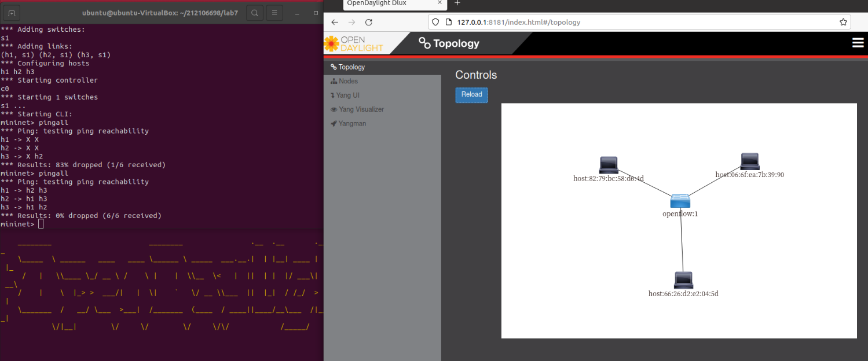Click the 'host:06:6f:ea:7b:39:90' label
The image size is (868, 361).
pyautogui.click(x=749, y=174)
